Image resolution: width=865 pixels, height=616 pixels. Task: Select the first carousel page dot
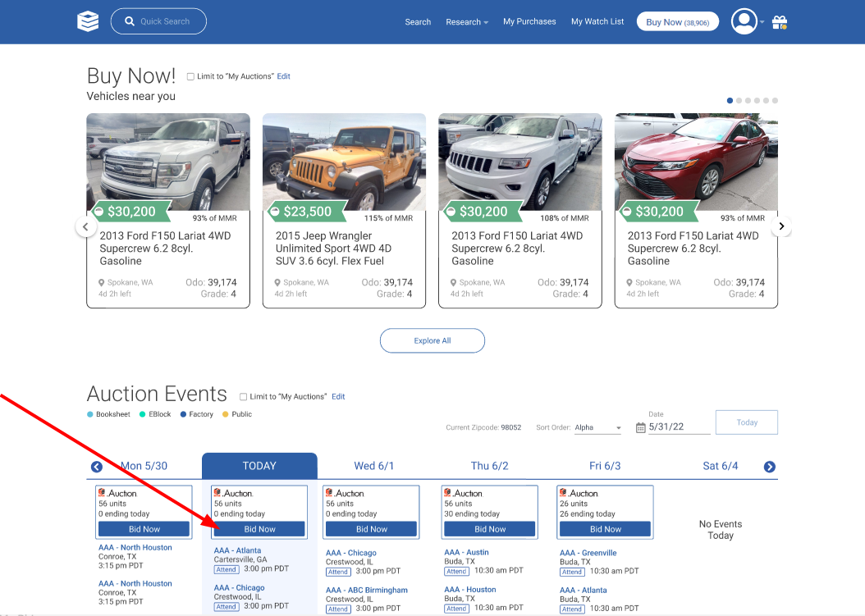[x=730, y=100]
